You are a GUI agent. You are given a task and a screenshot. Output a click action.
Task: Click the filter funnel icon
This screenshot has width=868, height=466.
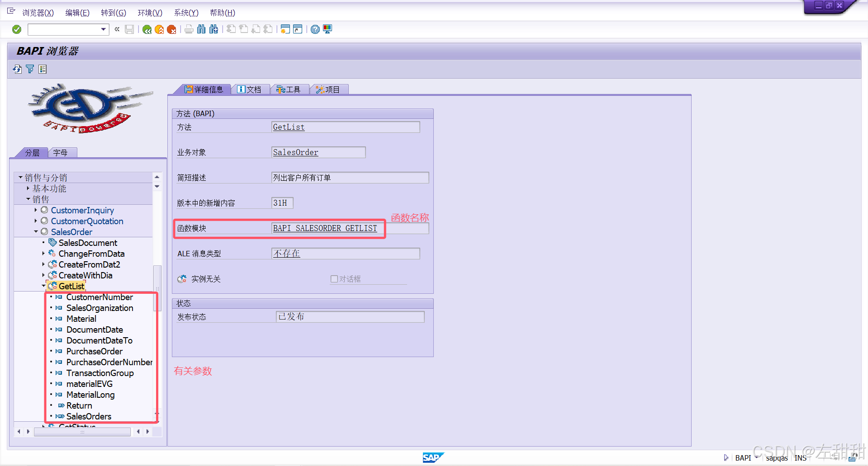30,69
